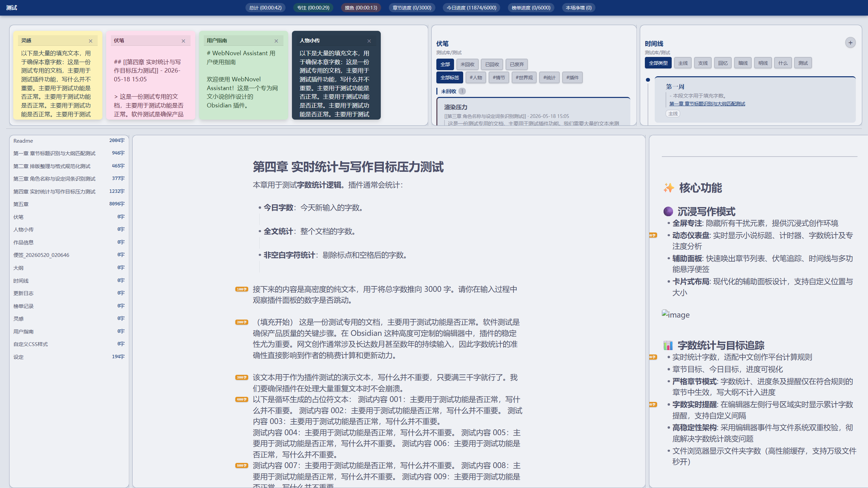Click the 400字 word-count marker badge
Screen dimensions: 868x488
click(x=242, y=399)
